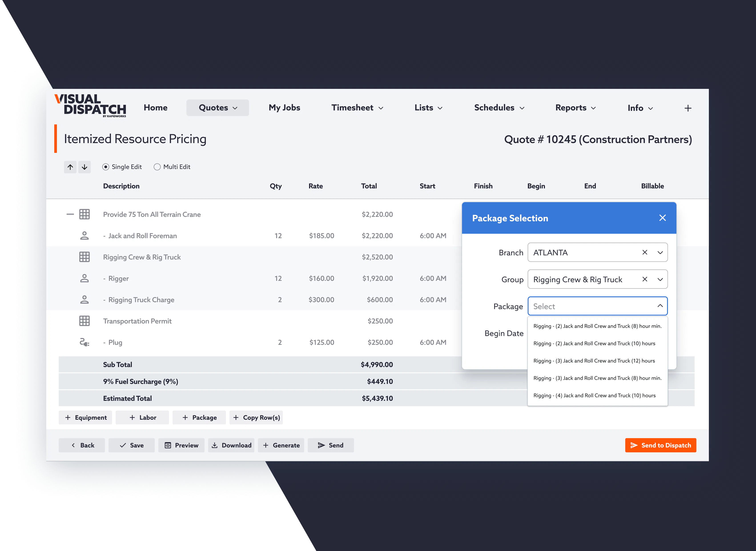Collapse the 75 Ton All Terrain Crane group

click(70, 214)
